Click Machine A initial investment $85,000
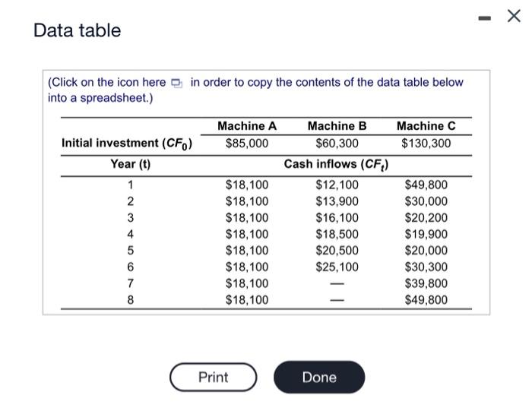Image resolution: width=532 pixels, height=417 pixels. point(247,143)
